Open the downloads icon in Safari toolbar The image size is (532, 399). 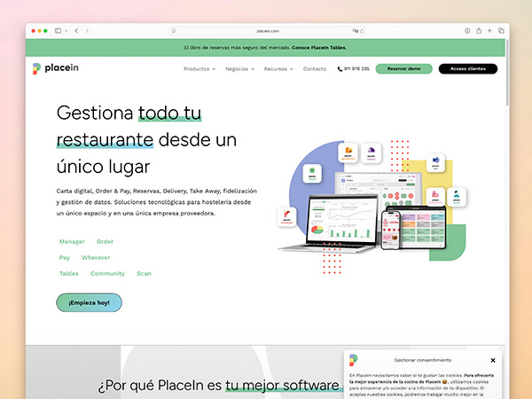[x=467, y=30]
